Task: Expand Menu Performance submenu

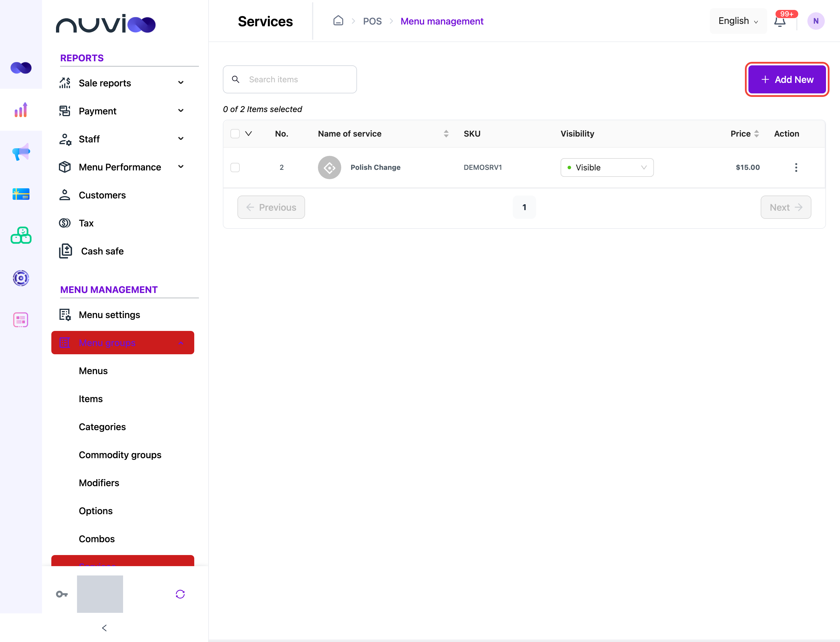Action: tap(122, 167)
